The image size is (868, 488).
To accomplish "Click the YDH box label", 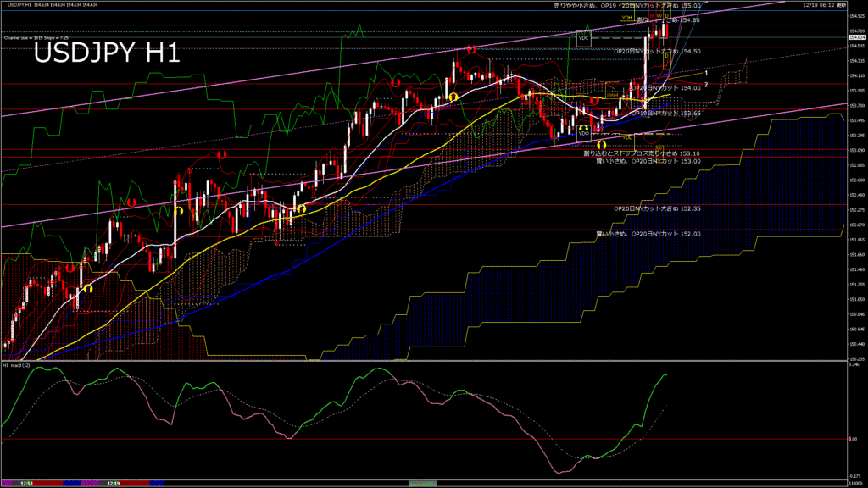I will click(626, 17).
